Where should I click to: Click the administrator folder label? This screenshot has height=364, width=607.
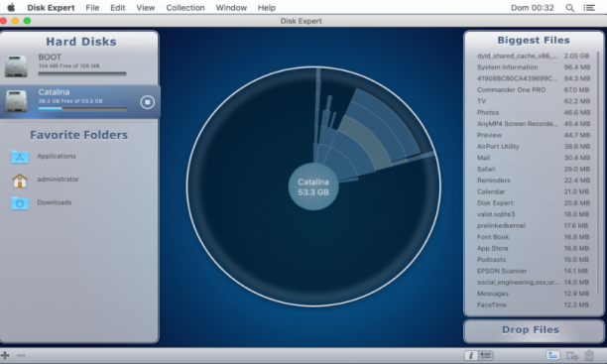pyautogui.click(x=58, y=180)
